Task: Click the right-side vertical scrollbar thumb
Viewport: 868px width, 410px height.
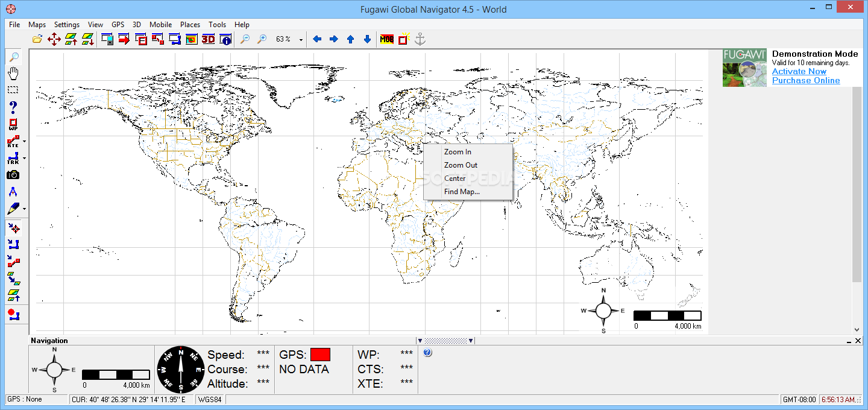Action: pos(857,184)
